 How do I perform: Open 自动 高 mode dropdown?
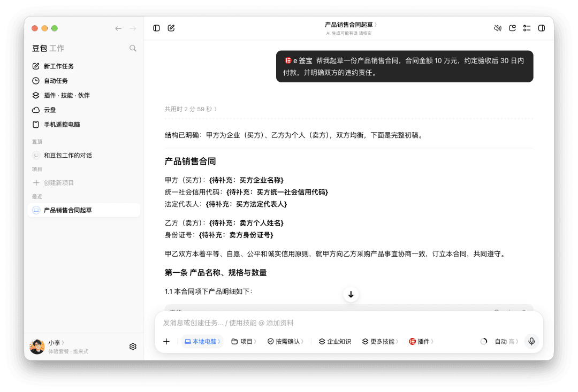[506, 342]
